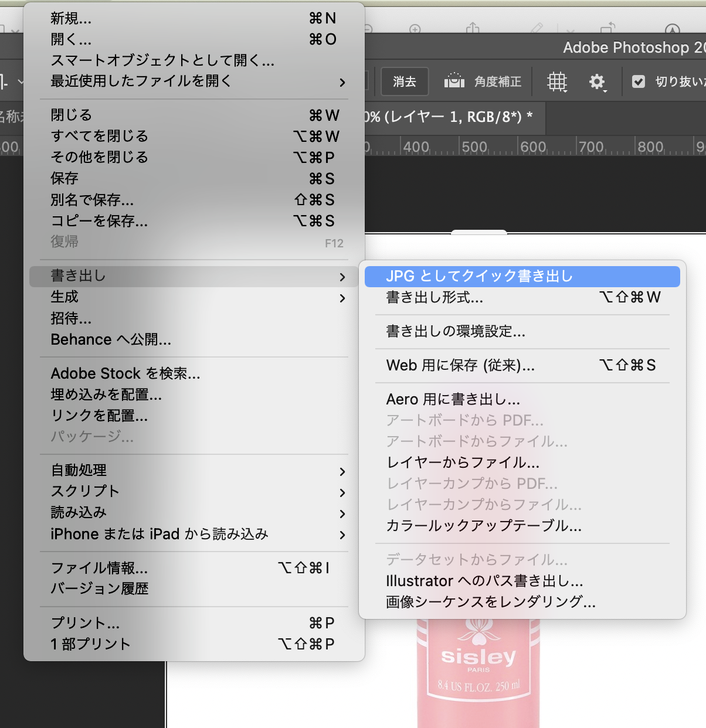Viewport: 706px width, 728px height.
Task: Click the share icon in the background toolbar
Action: (473, 28)
